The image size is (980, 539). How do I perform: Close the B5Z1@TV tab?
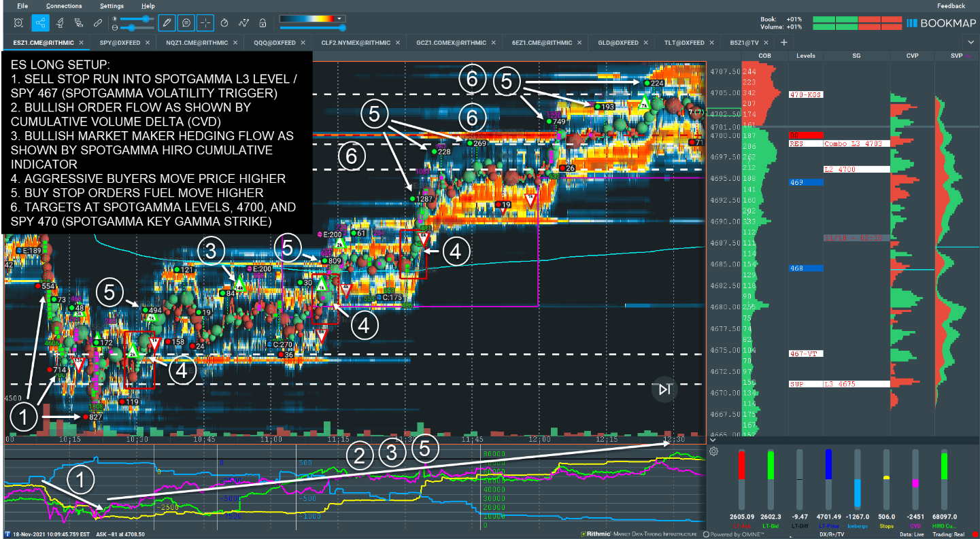(766, 43)
